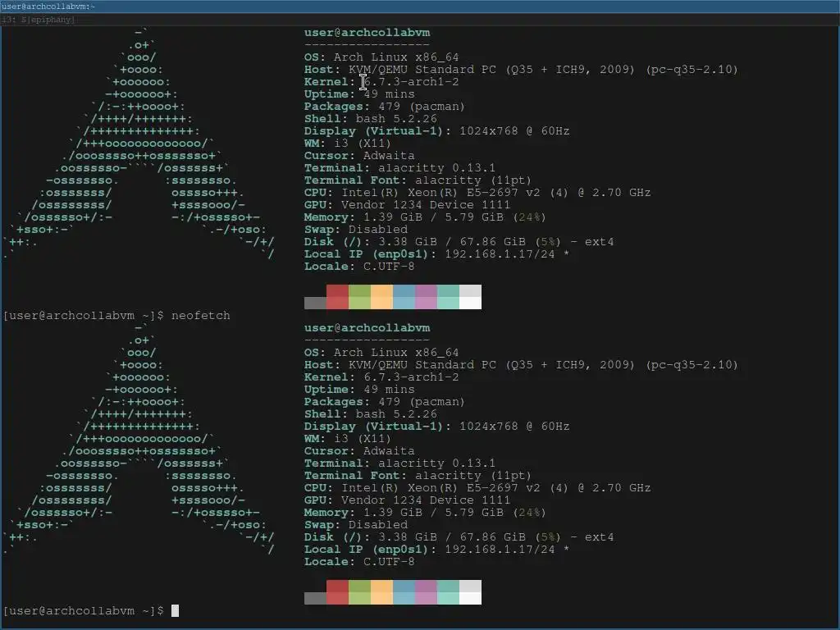The width and height of the screenshot is (840, 630).
Task: Click the magenta swatch in second neofetch output
Action: click(x=426, y=586)
